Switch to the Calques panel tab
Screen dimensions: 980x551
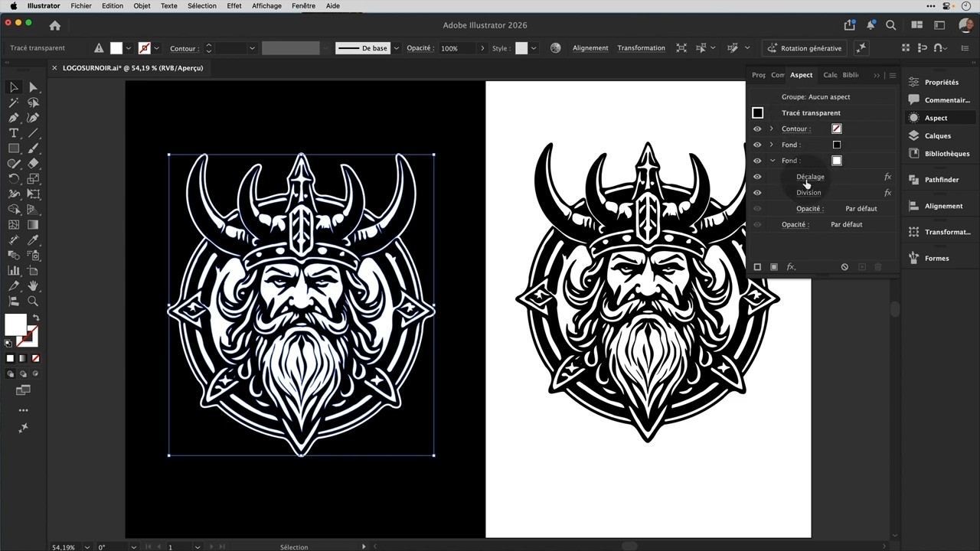[830, 75]
